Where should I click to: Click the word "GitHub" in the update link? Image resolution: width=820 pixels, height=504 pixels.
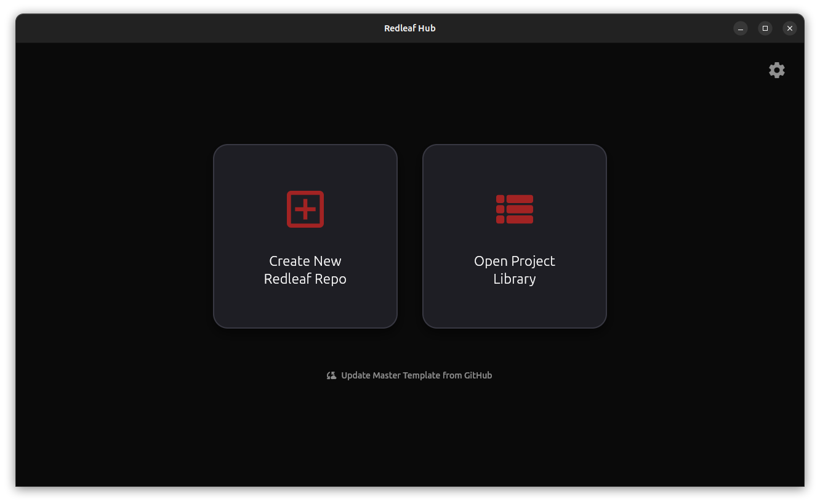coord(478,375)
